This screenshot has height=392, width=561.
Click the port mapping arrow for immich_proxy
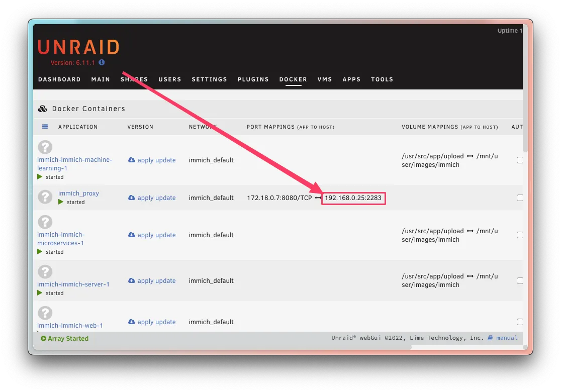[x=317, y=198]
